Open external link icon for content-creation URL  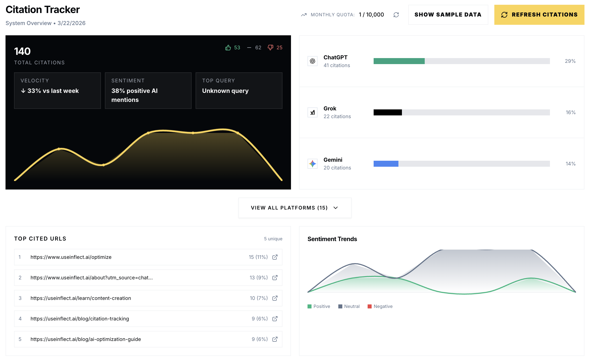[275, 298]
